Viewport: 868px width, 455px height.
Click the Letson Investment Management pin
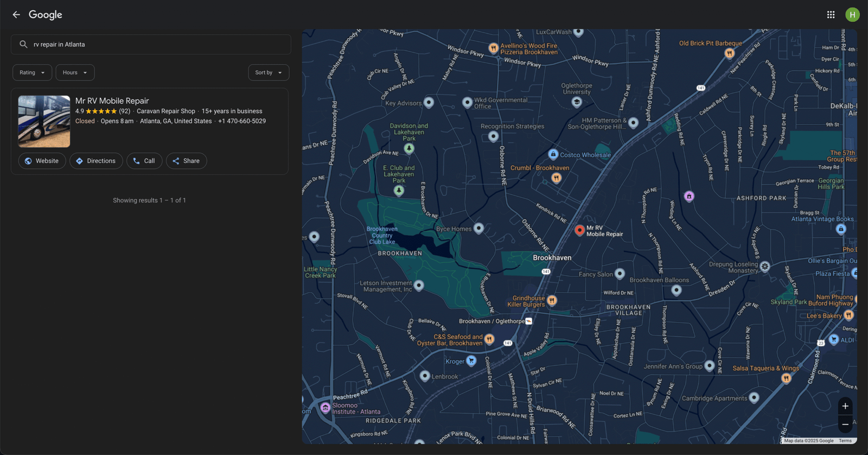click(x=419, y=285)
